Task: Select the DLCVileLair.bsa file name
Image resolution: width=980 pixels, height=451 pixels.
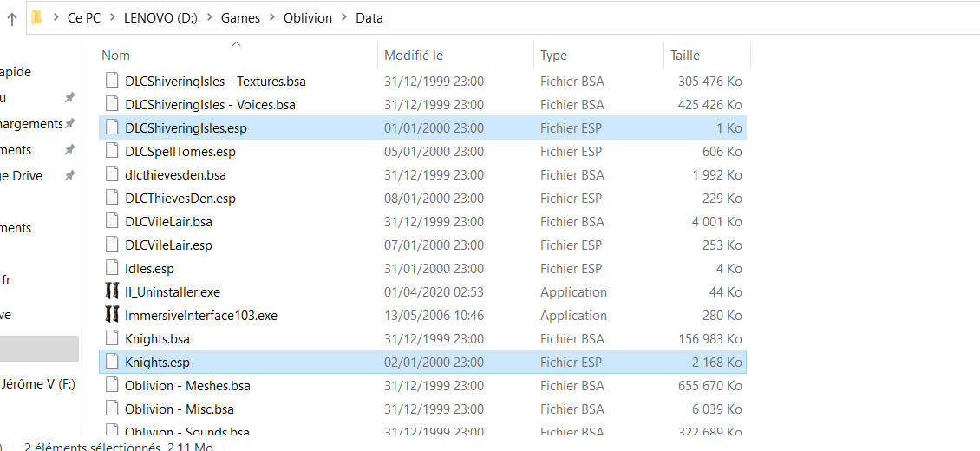Action: pyautogui.click(x=168, y=222)
